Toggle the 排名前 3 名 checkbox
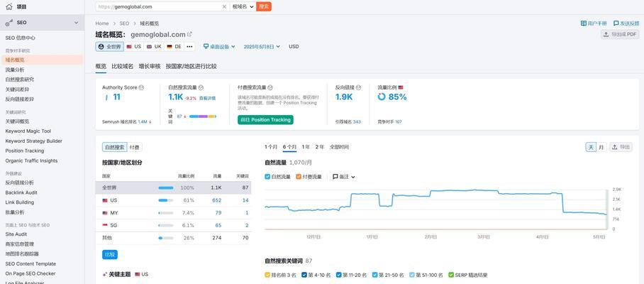 tap(267, 275)
